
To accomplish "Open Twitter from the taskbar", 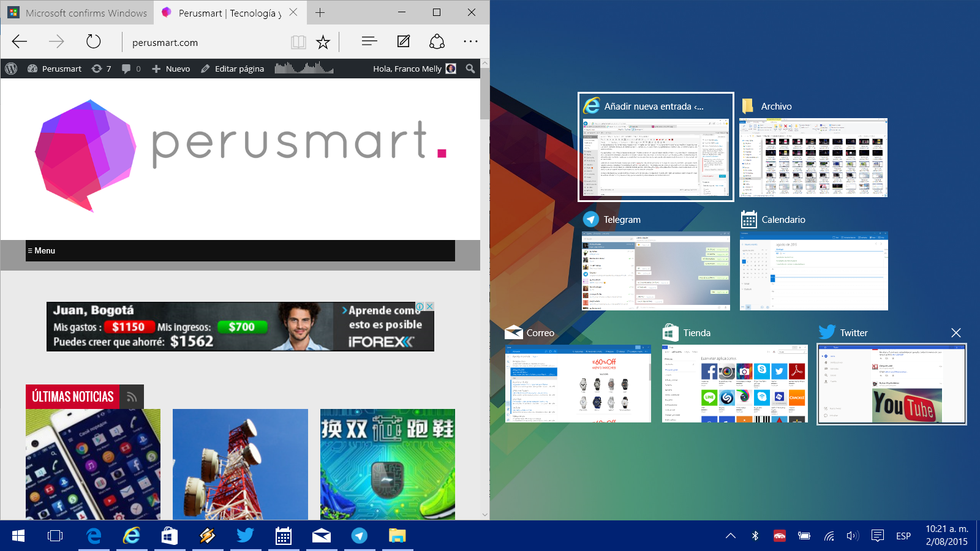I will pos(246,536).
